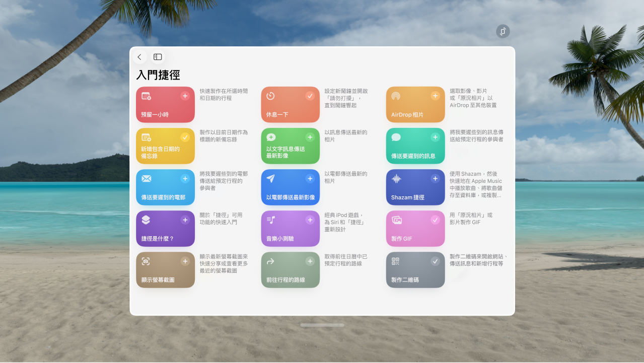
Task: Click the arrow icon on 前往行程的路線 card
Action: coord(270,261)
